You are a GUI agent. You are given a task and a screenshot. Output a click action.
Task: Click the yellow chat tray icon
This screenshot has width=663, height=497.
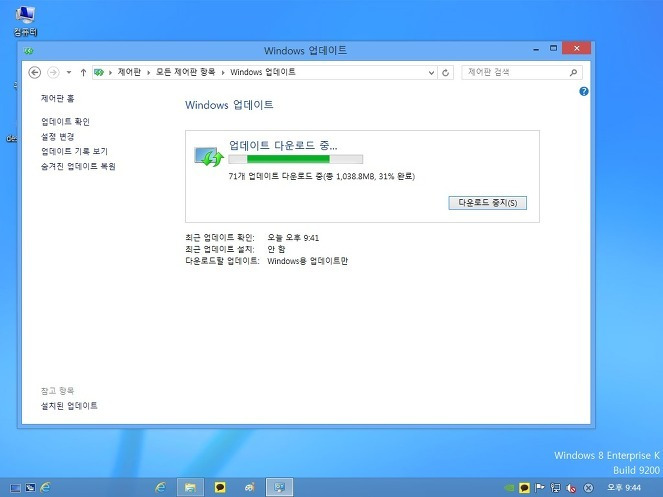524,488
